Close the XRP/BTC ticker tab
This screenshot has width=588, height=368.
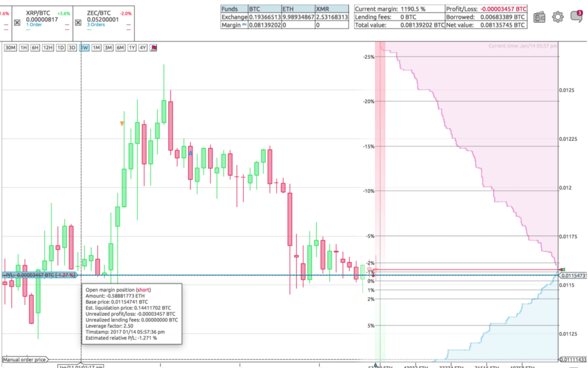[x=17, y=22]
